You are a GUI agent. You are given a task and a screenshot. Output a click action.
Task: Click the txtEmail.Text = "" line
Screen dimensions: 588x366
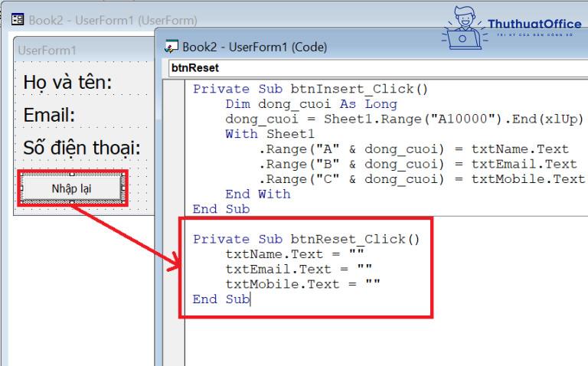click(299, 269)
